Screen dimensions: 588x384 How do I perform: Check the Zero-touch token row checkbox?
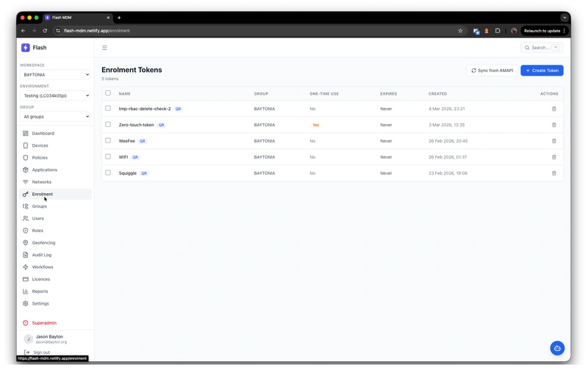pyautogui.click(x=108, y=124)
